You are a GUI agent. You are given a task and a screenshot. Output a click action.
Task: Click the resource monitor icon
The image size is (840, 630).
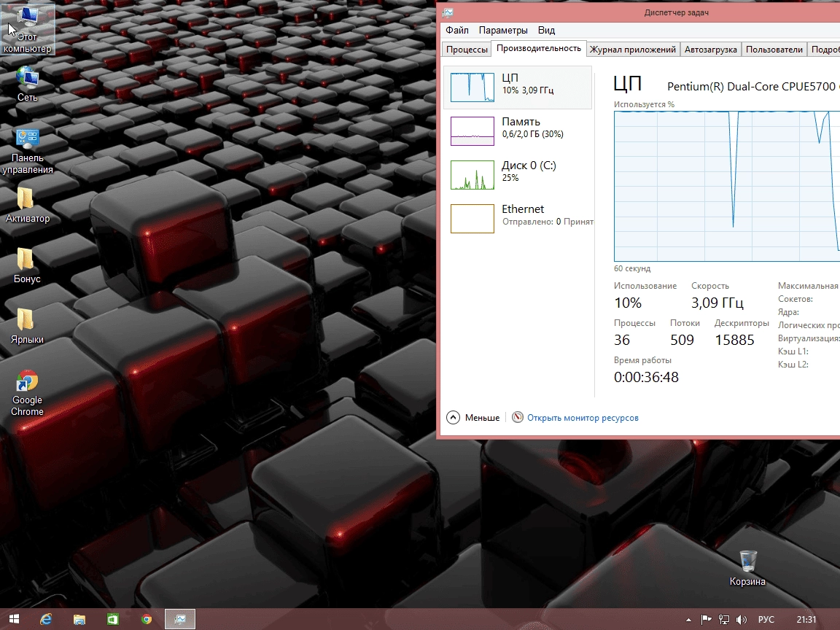[x=518, y=417]
